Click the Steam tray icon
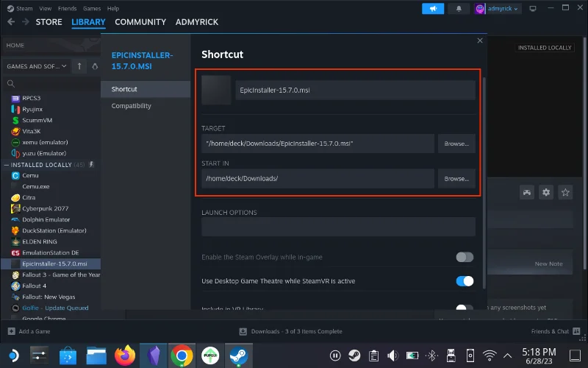Screen dimensions: 588x368 point(354,355)
